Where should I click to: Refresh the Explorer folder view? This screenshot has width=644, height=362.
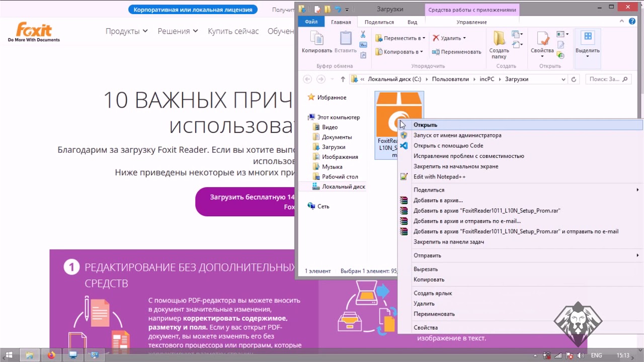pos(574,79)
